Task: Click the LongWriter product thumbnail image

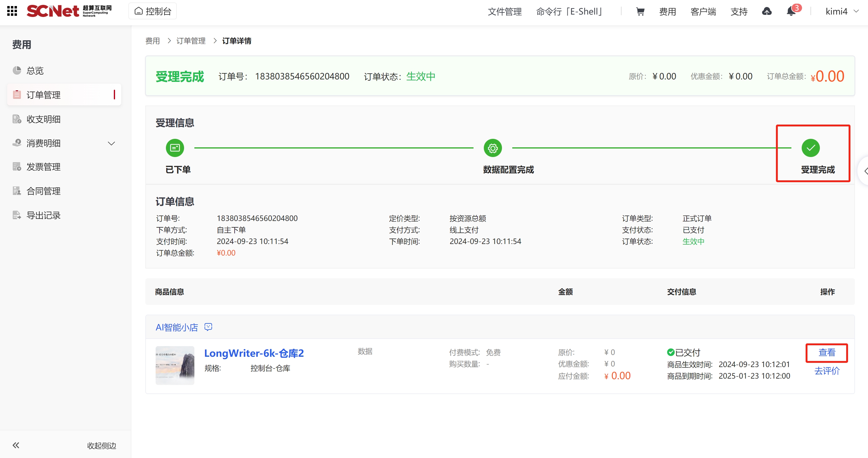Action: point(175,365)
